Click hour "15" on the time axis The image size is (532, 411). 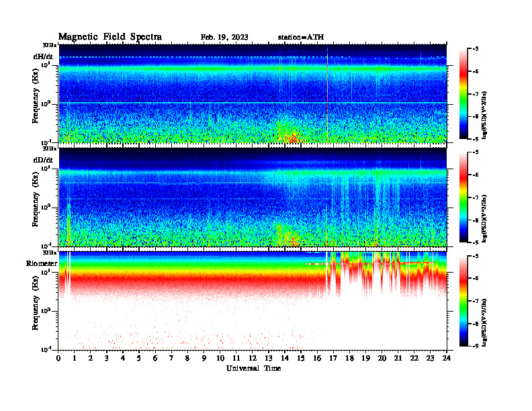pos(301,359)
